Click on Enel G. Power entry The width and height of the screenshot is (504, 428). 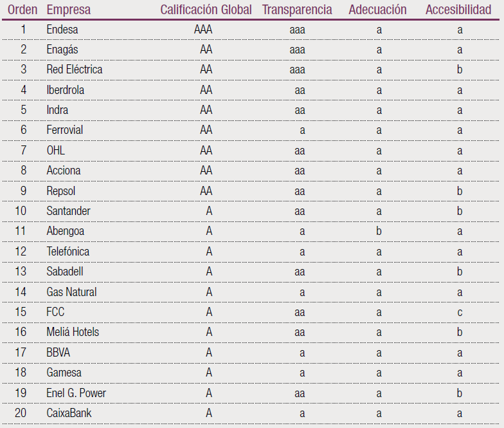click(x=76, y=393)
